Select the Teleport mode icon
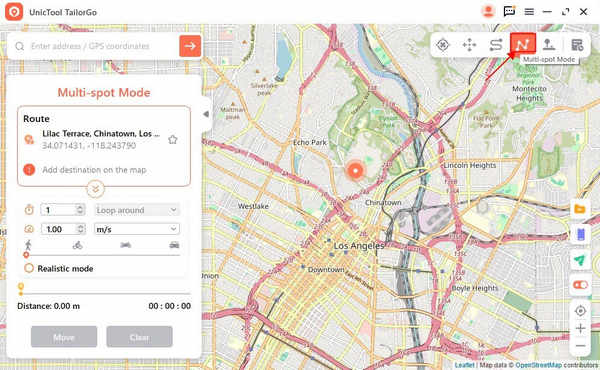600x370 pixels. (442, 45)
